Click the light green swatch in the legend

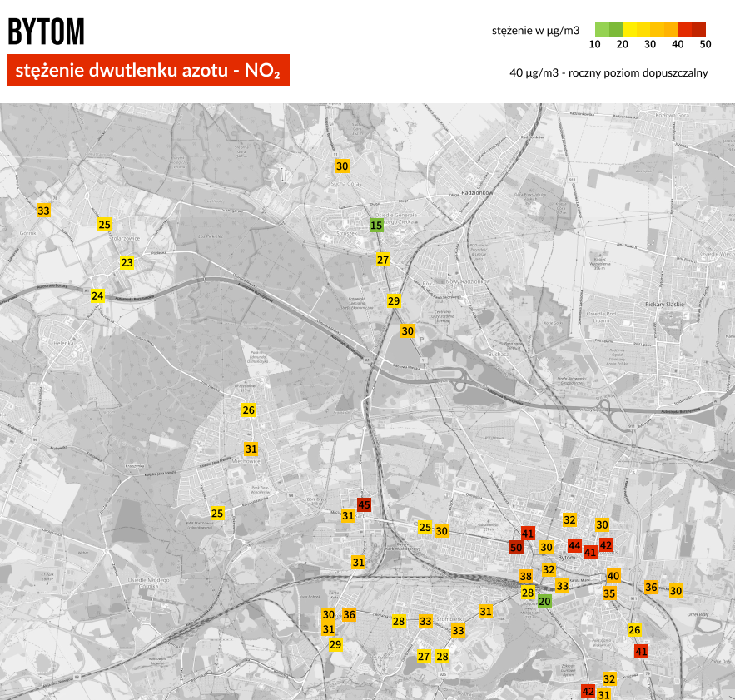(x=602, y=30)
